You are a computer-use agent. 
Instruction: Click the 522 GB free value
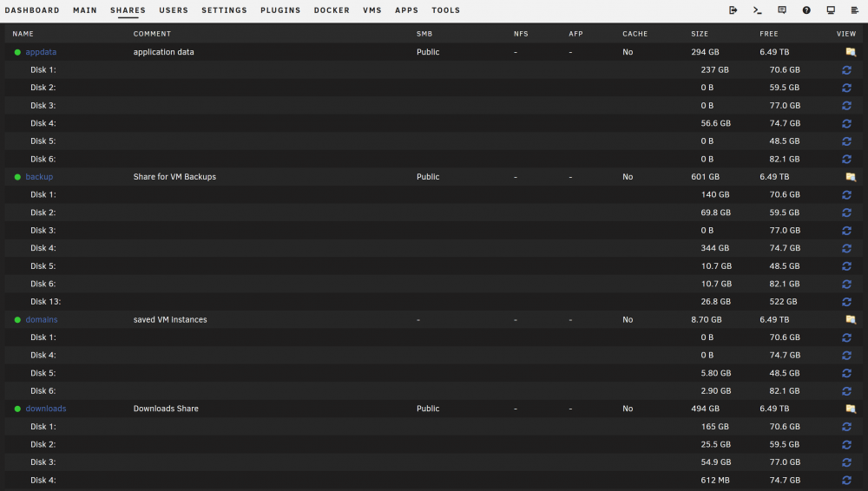pos(783,302)
